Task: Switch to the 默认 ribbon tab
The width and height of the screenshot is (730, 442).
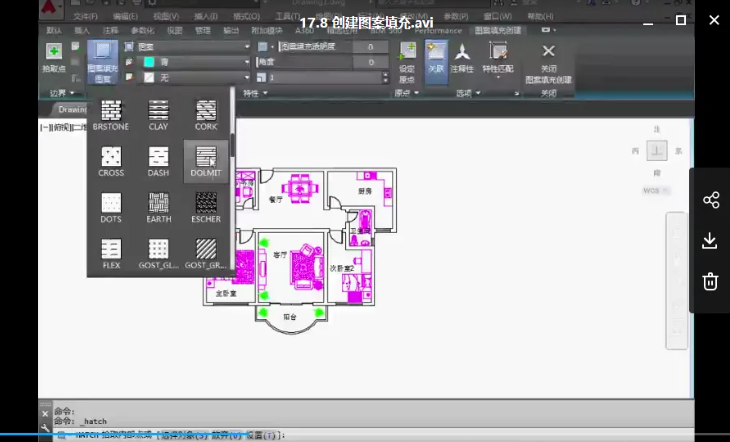Action: [54, 30]
